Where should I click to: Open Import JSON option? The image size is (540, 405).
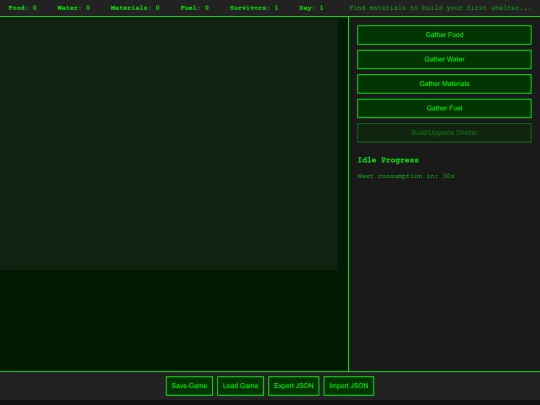click(349, 386)
